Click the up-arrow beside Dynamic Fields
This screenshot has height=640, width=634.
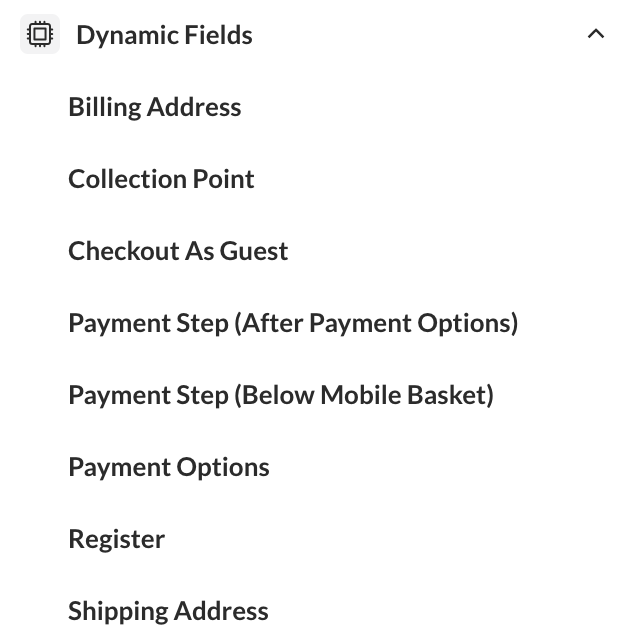click(x=596, y=34)
